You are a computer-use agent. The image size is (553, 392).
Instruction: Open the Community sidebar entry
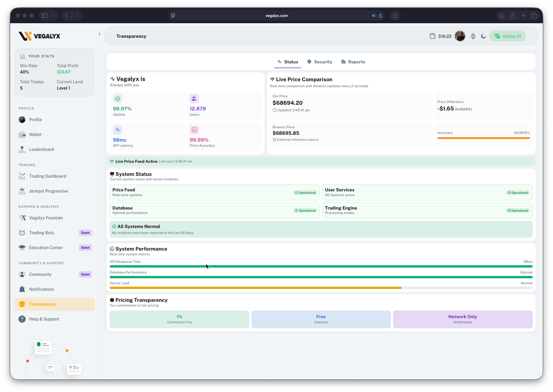coord(55,274)
